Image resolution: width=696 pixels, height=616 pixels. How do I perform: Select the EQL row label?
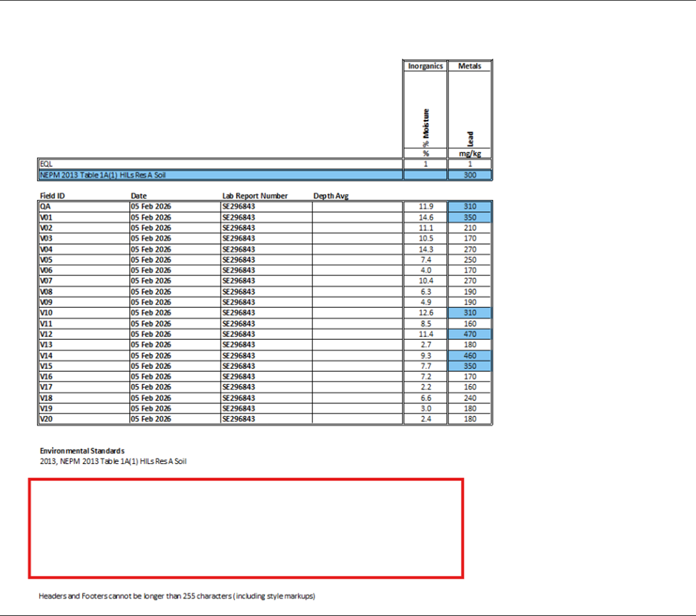click(x=46, y=164)
